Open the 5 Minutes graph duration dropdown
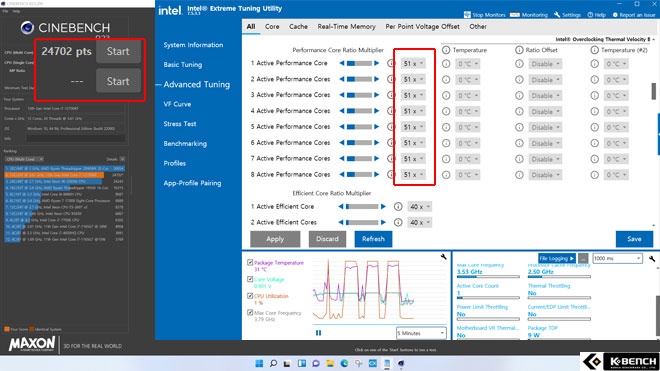 (x=421, y=333)
